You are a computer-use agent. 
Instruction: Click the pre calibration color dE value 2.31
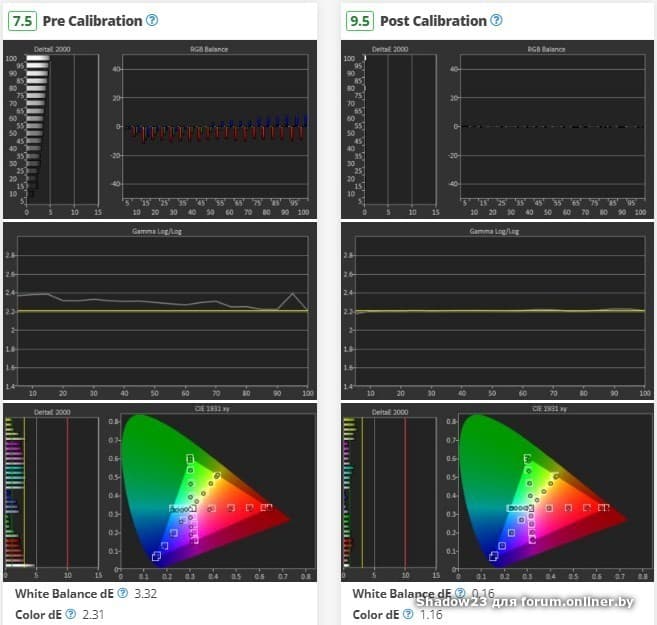click(93, 615)
